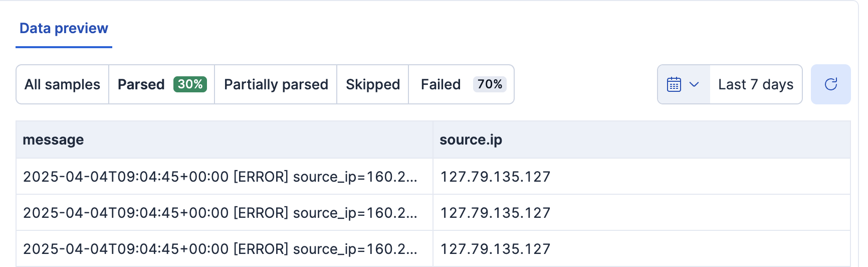The image size is (868, 267).
Task: Click the calendar icon in date picker
Action: [x=674, y=84]
